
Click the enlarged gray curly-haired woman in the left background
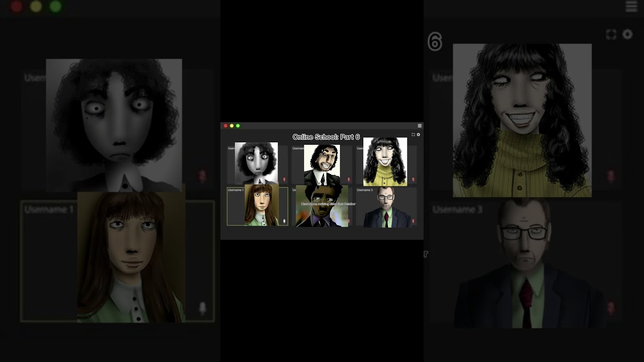[x=114, y=125]
